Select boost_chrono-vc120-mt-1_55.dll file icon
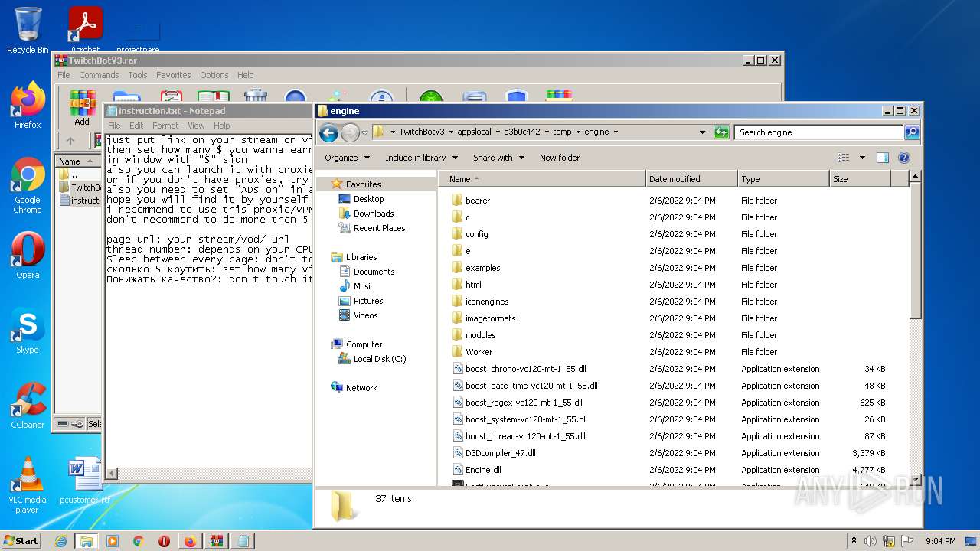Screen dimensions: 980x551 [458, 369]
